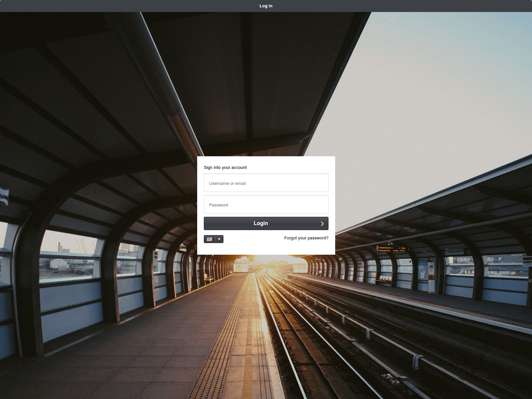
Task: Focus the Username or email field
Action: (x=266, y=183)
